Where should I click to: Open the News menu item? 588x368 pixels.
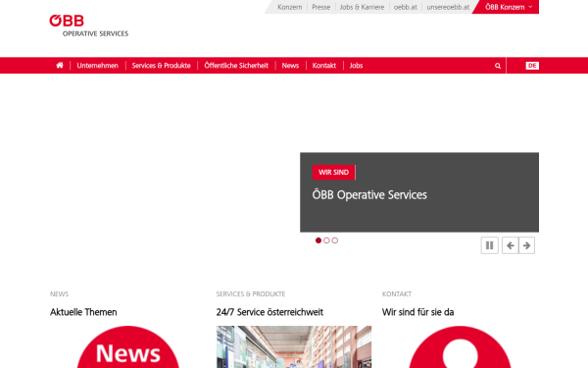pyautogui.click(x=290, y=66)
